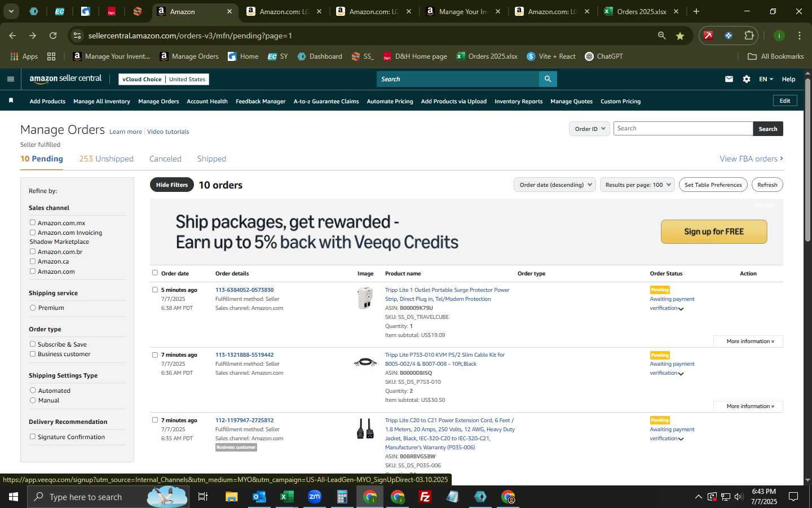Click Set Table Preferences button
The image size is (812, 508).
(x=713, y=185)
